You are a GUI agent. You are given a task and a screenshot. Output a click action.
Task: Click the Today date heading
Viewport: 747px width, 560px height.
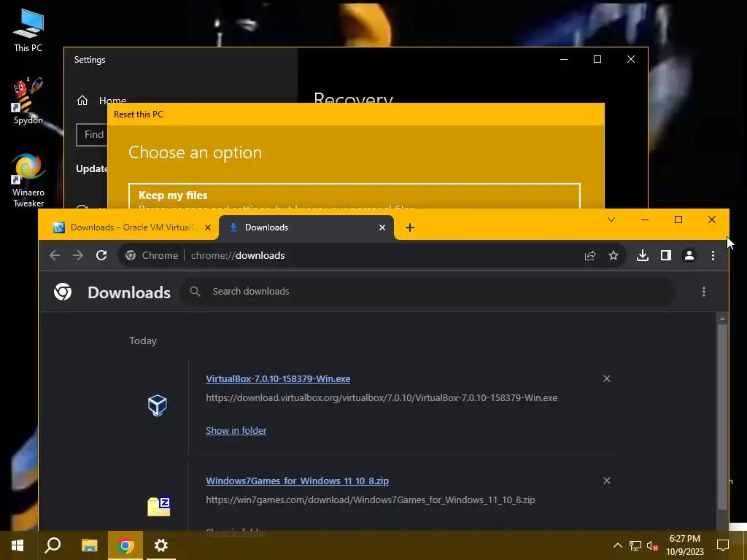click(x=143, y=341)
